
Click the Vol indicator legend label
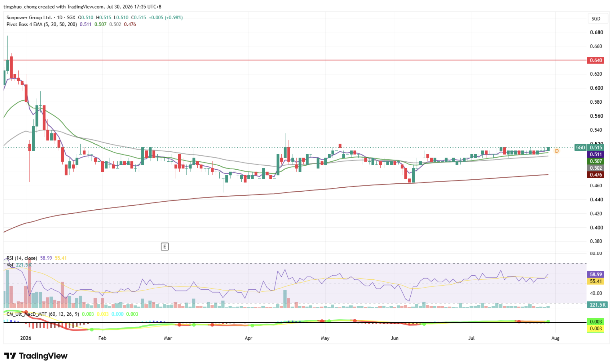tap(10, 265)
